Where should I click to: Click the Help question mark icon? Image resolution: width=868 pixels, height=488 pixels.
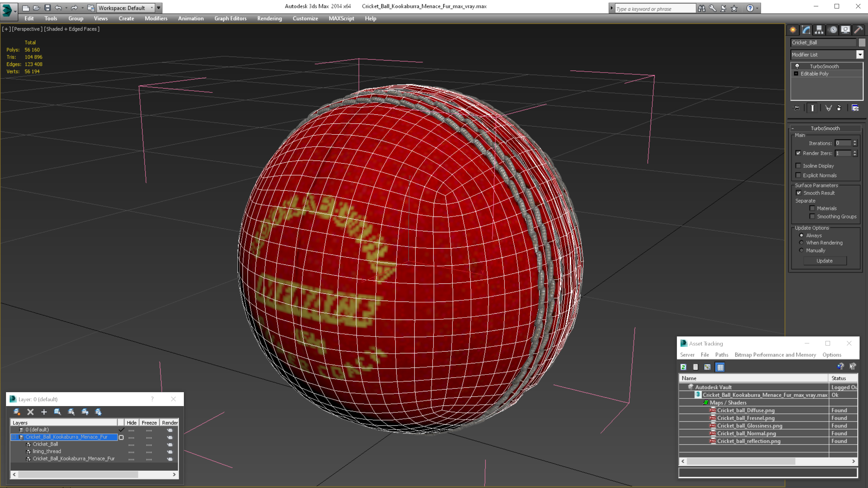pos(750,8)
